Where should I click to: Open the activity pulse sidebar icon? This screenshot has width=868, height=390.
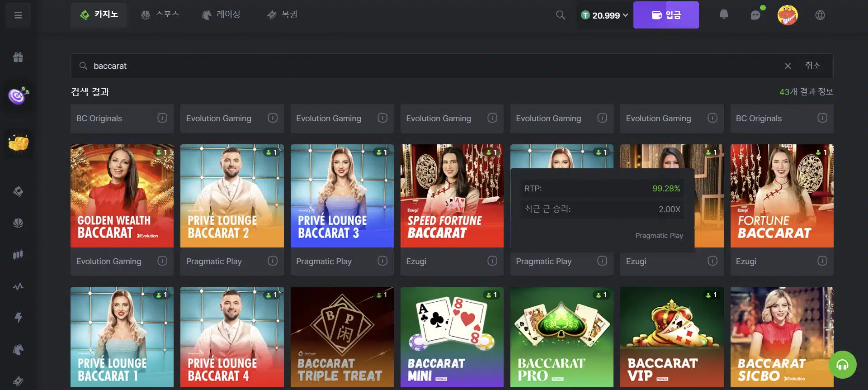pyautogui.click(x=18, y=286)
